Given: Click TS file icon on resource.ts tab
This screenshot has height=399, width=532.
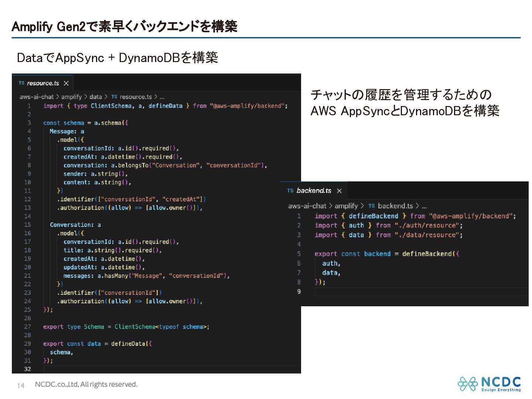Looking at the screenshot, I should click(x=21, y=83).
